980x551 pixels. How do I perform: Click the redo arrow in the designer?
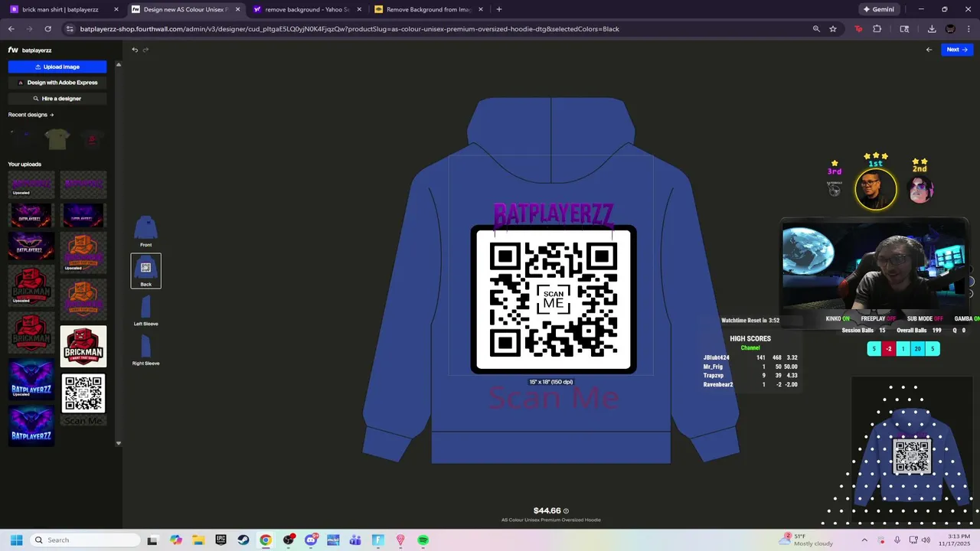(x=146, y=50)
